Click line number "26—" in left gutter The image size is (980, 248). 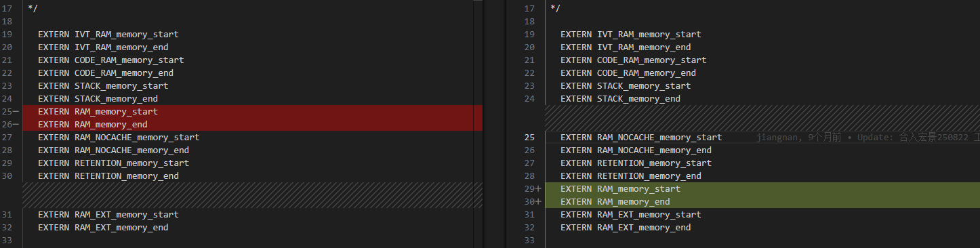pos(10,125)
